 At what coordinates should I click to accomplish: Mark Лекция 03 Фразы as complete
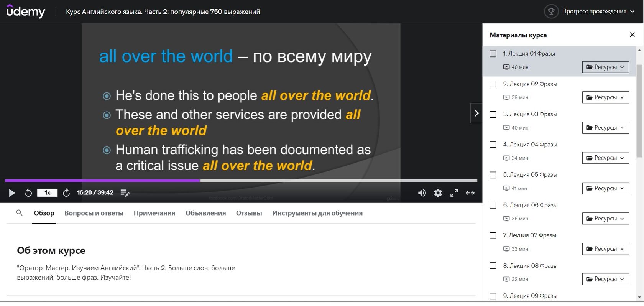493,115
